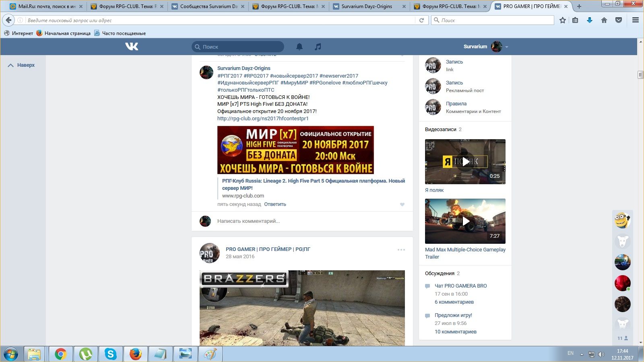644x362 pixels.
Task: Close the PRO GAMER tab
Action: (x=566, y=6)
